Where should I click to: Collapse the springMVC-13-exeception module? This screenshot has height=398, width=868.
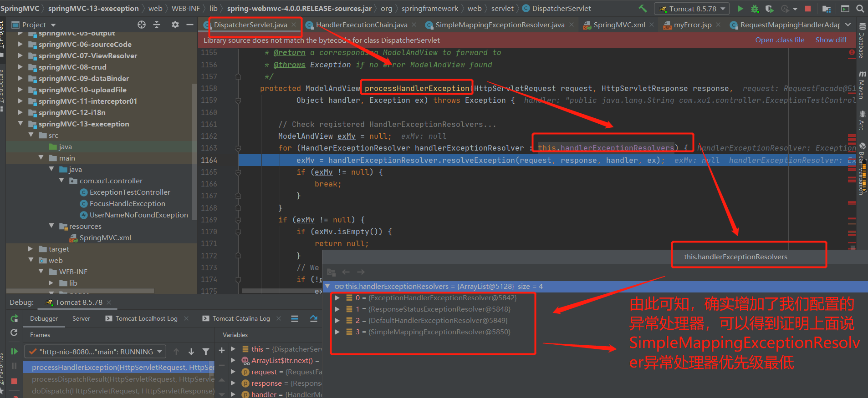point(20,123)
